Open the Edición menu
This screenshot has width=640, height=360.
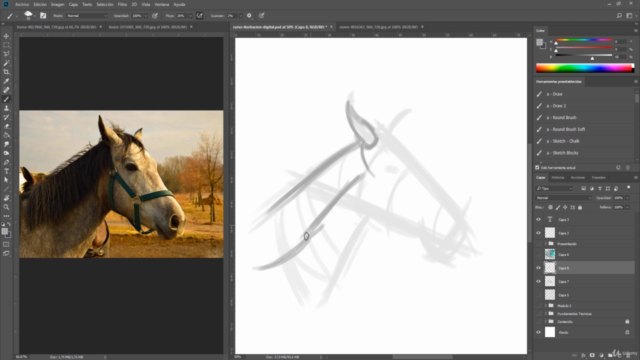[40, 4]
